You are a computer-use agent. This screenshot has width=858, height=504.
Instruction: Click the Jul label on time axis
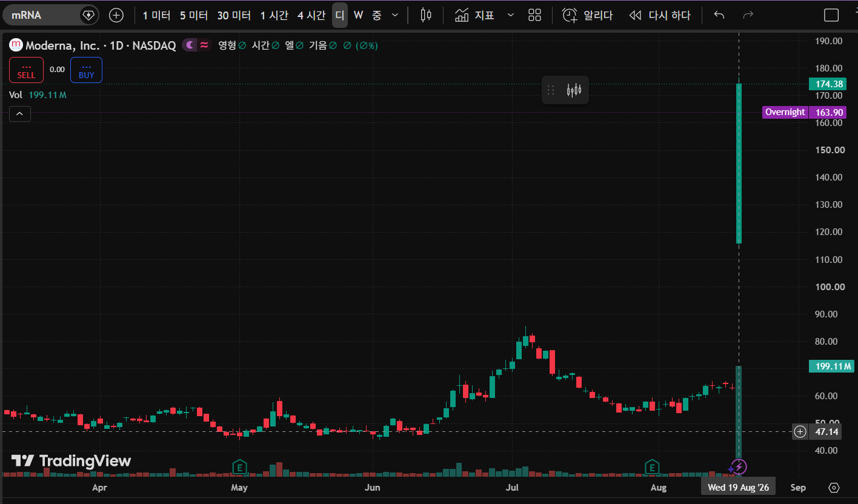pos(513,488)
